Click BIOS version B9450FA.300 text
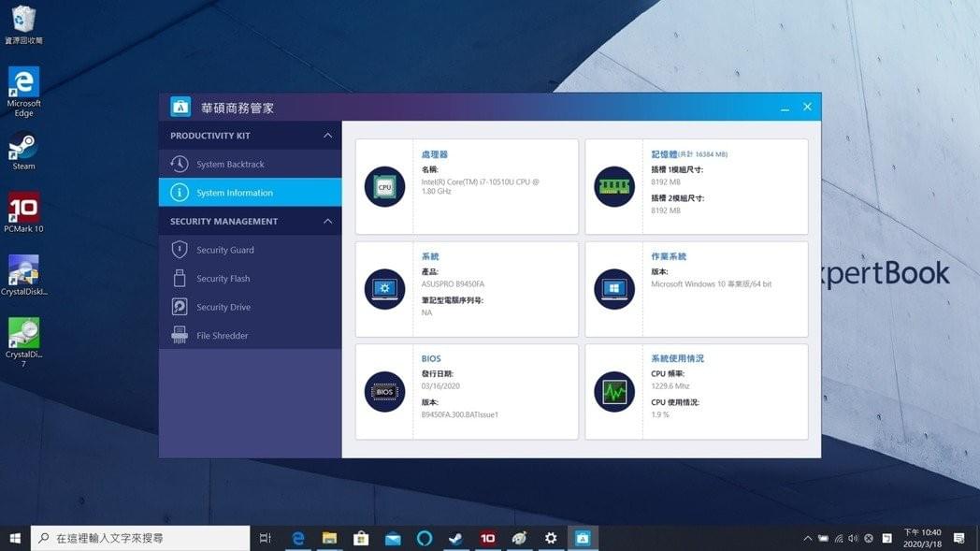The height and width of the screenshot is (551, 980). (x=459, y=414)
